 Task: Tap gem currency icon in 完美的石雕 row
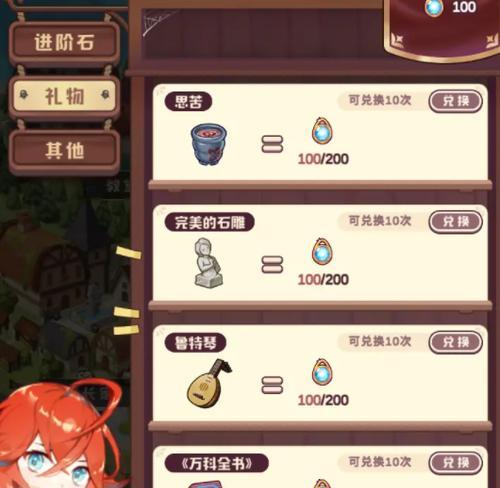(x=322, y=252)
